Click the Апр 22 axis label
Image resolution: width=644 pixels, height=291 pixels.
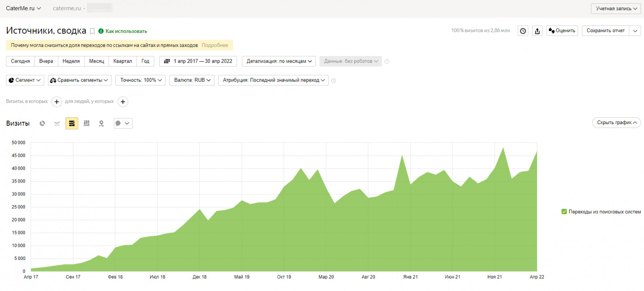click(x=537, y=277)
